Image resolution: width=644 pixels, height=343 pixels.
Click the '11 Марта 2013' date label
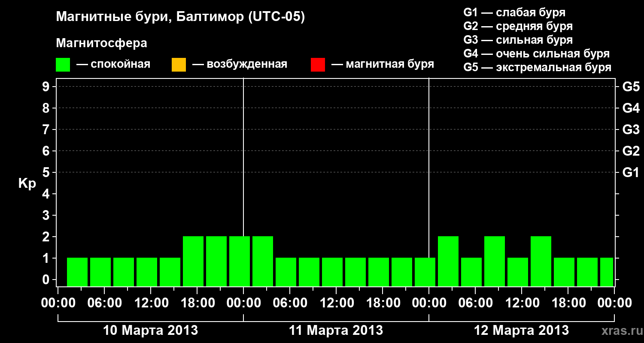point(336,331)
